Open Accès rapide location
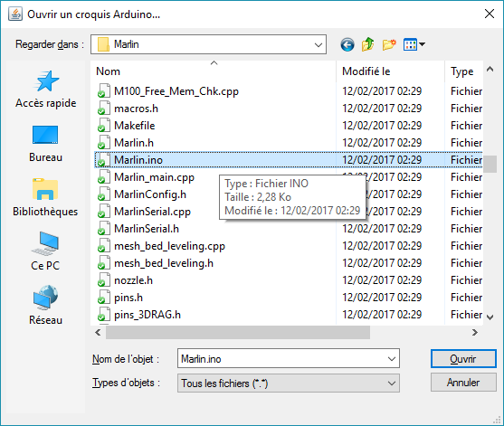The height and width of the screenshot is (426, 504). 46,89
